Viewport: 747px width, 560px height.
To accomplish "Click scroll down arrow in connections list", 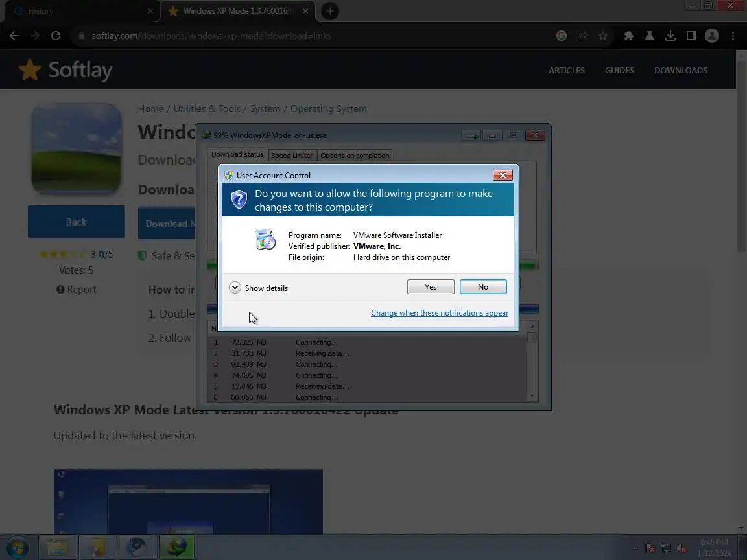I will point(532,396).
